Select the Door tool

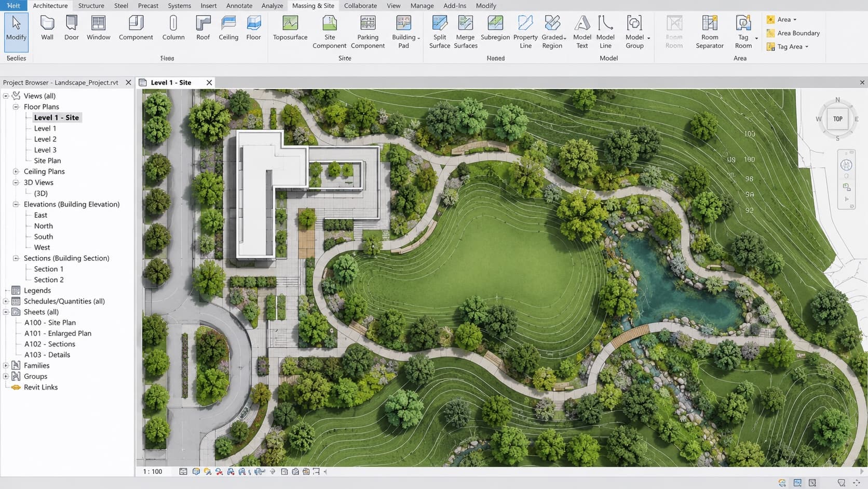coord(72,28)
